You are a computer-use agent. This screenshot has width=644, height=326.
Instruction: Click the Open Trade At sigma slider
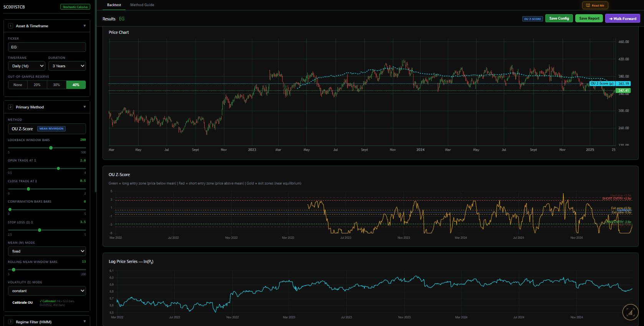click(47, 168)
